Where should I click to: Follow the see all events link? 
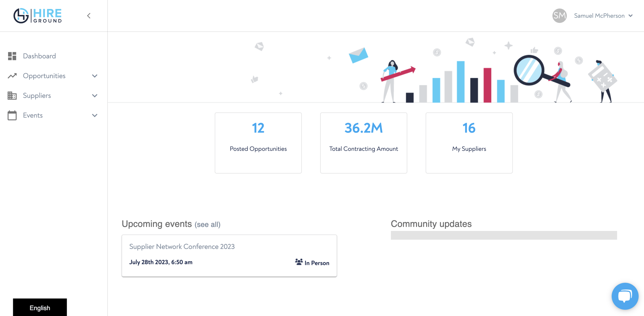[207, 225]
